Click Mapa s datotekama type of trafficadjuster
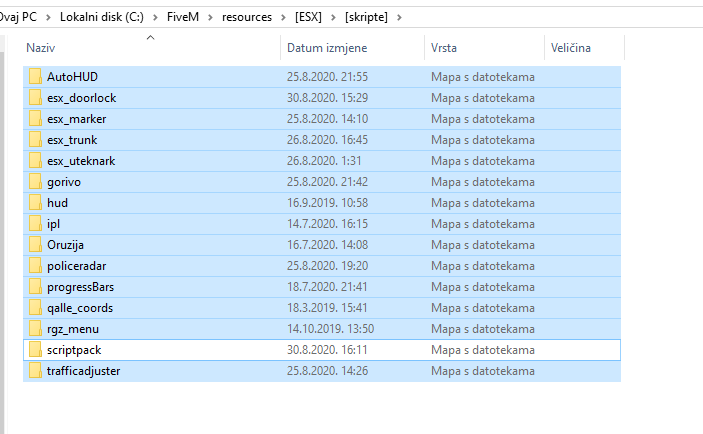This screenshot has height=434, width=703. (x=483, y=371)
